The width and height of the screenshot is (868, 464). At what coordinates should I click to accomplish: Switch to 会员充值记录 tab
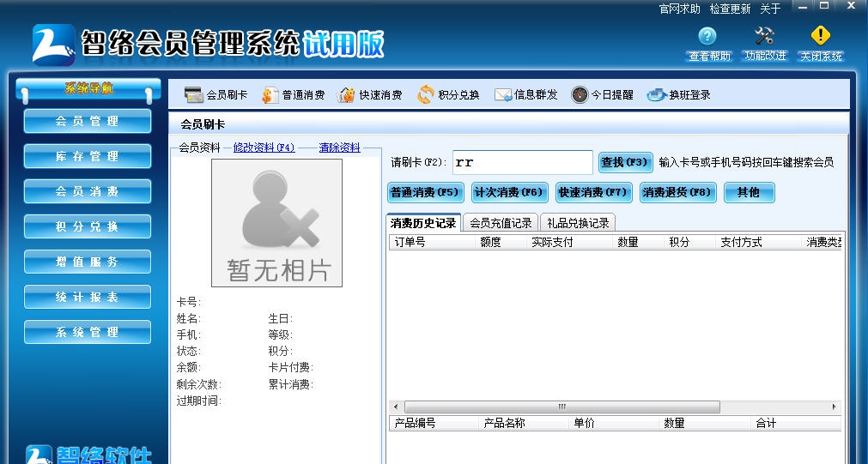coord(501,223)
